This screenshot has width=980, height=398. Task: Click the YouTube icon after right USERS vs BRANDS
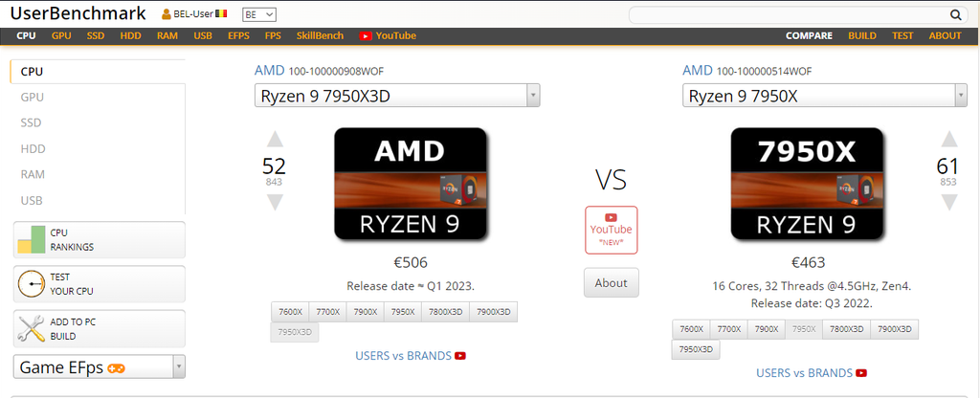(861, 373)
